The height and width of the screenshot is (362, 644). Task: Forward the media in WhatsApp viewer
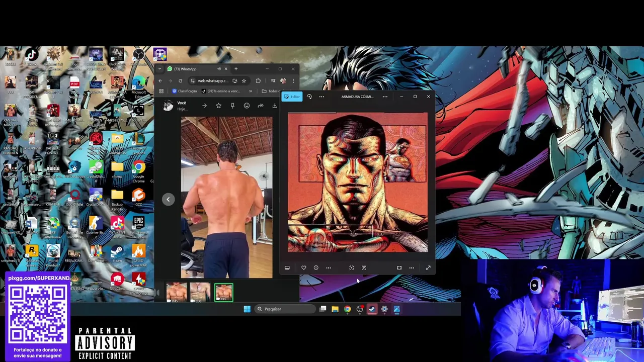[261, 106]
